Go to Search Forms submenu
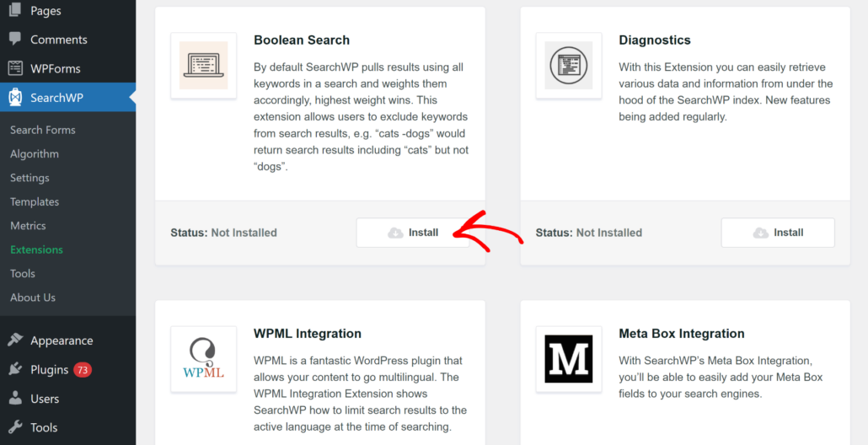Image resolution: width=868 pixels, height=445 pixels. [x=43, y=130]
